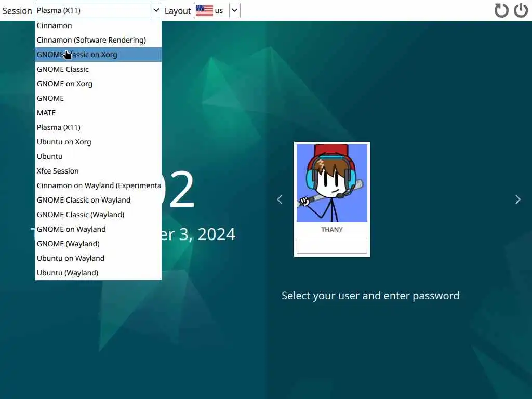
Task: Select Plasma (X11) in the list
Action: coord(98,127)
